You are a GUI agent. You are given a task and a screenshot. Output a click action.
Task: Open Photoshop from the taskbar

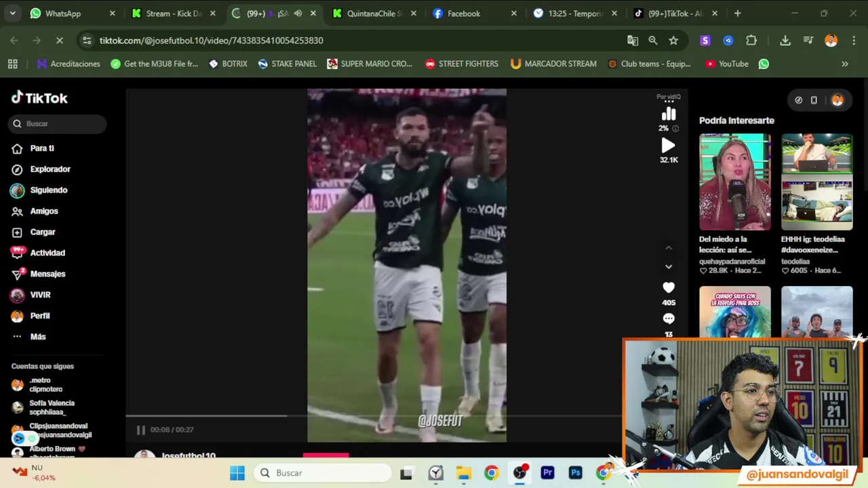click(575, 473)
